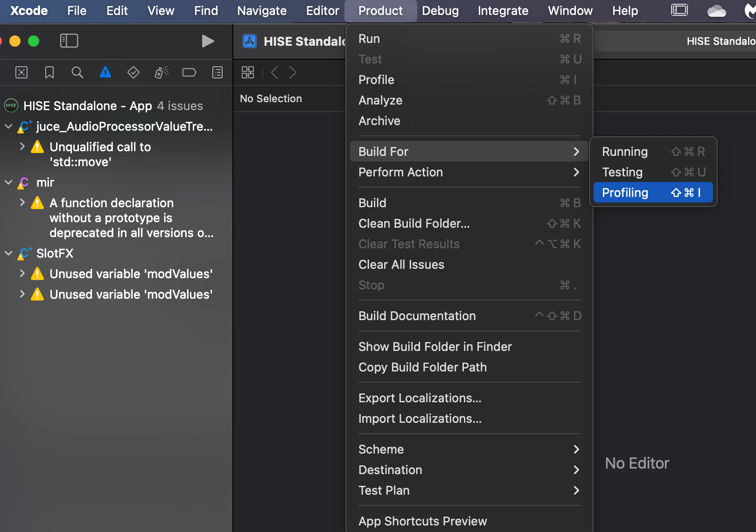Open the Help menu
Viewport: 756px width, 532px height.
click(625, 11)
